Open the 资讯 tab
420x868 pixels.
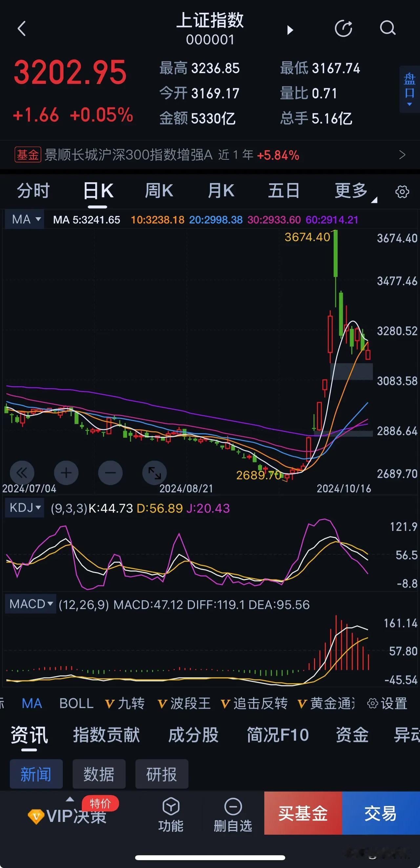pyautogui.click(x=29, y=735)
